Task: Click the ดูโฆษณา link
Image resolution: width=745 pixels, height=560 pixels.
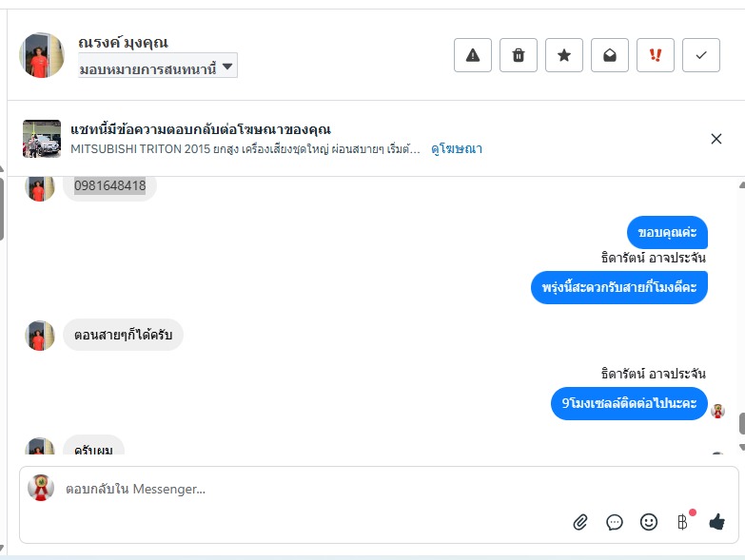Action: click(457, 148)
